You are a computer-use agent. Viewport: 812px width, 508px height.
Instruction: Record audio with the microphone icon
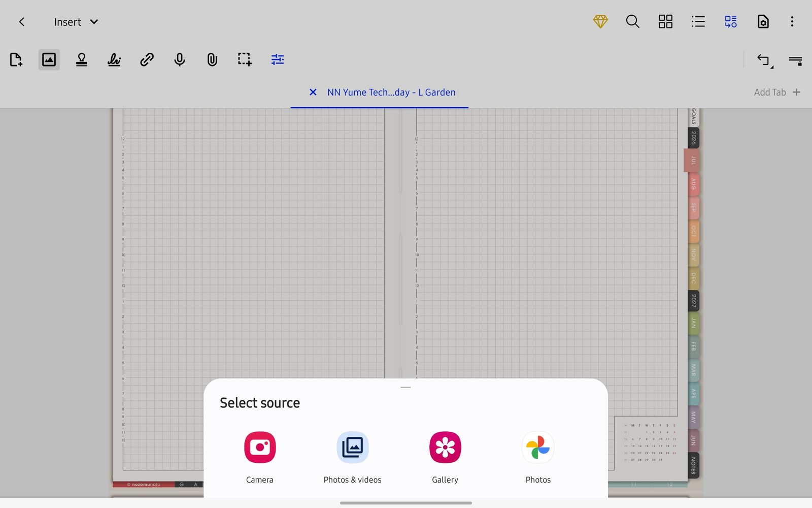(180, 59)
